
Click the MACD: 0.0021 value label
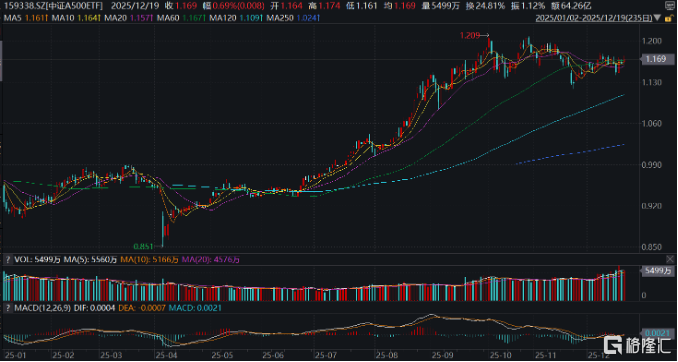pyautogui.click(x=196, y=308)
